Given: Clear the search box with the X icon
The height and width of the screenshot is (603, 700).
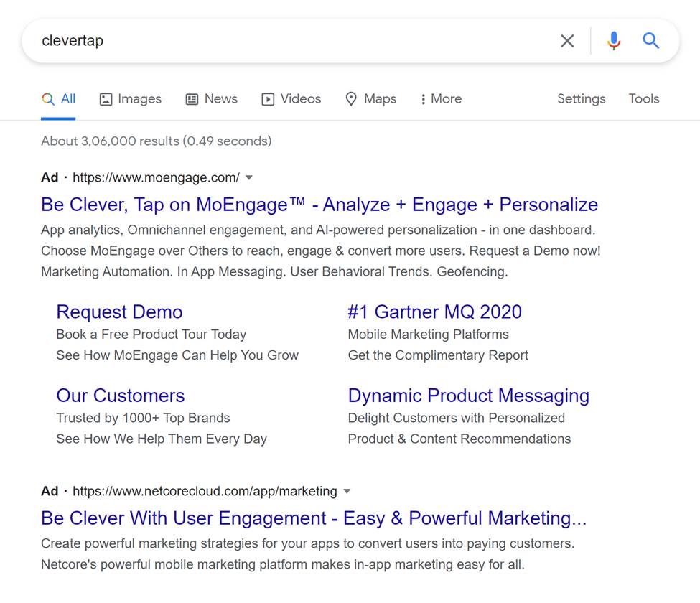Looking at the screenshot, I should pyautogui.click(x=567, y=41).
